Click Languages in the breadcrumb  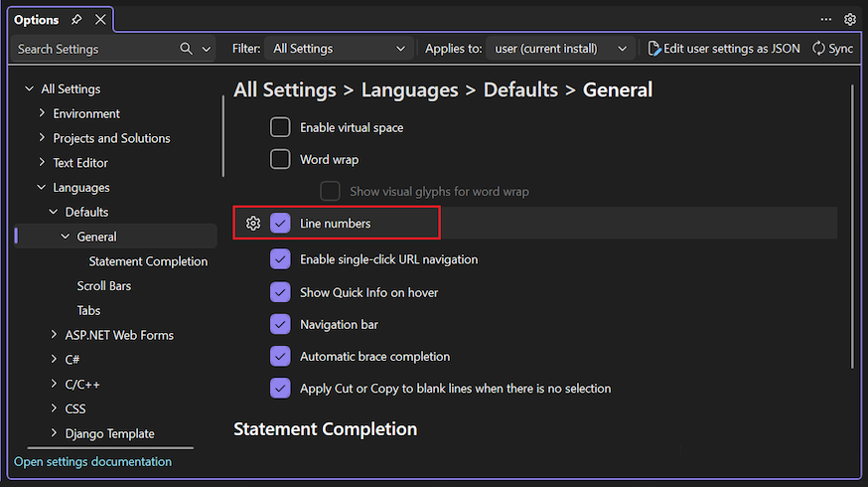(409, 89)
